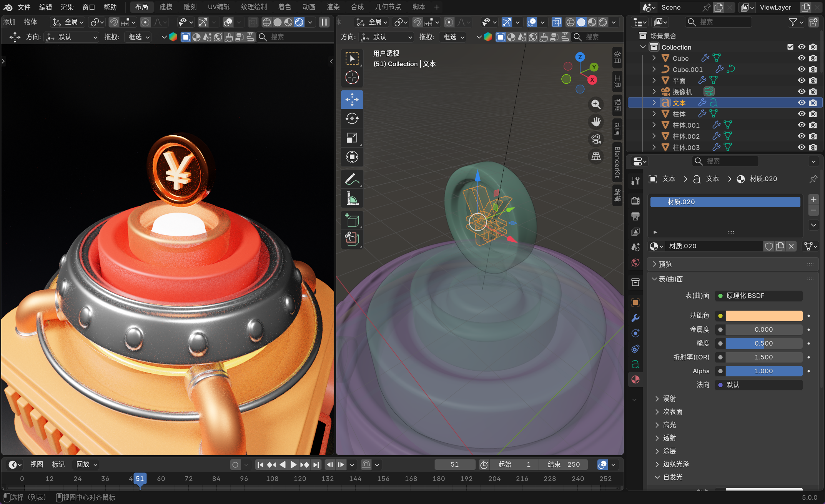Switch to the 几何节点 workspace tab

click(388, 7)
